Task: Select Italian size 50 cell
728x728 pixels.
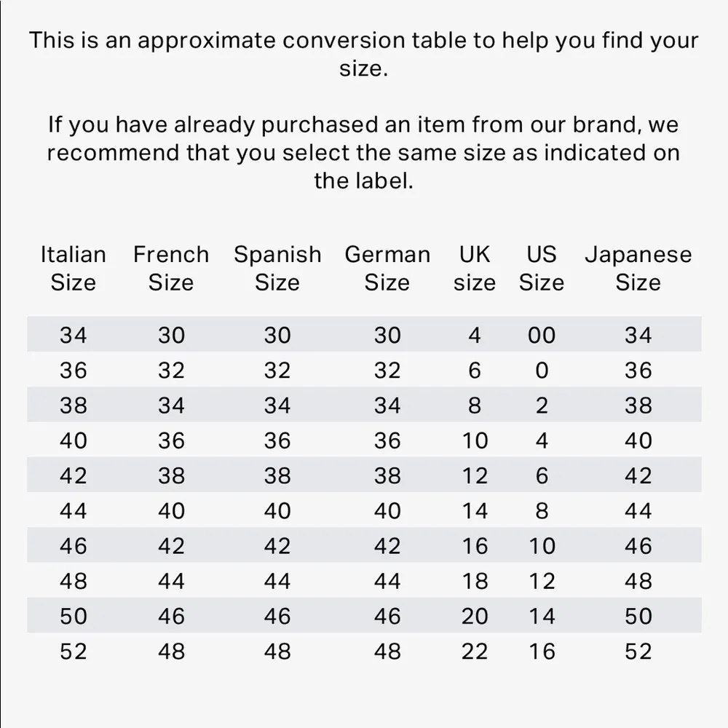Action: tap(73, 617)
